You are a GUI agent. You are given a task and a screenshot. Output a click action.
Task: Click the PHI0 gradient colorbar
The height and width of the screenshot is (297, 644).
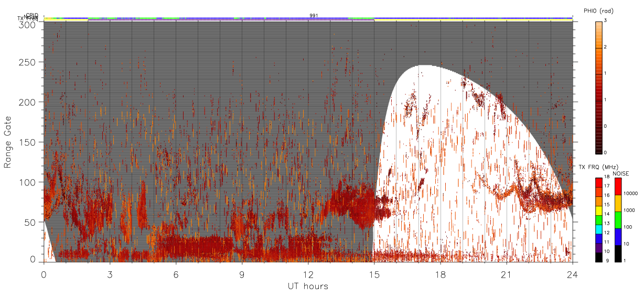tap(598, 87)
